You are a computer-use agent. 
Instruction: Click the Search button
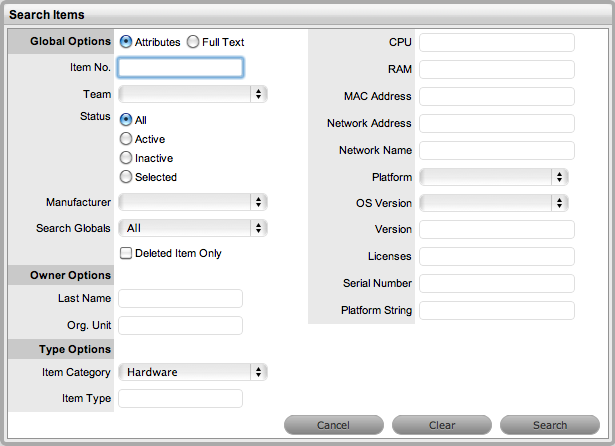coord(549,425)
